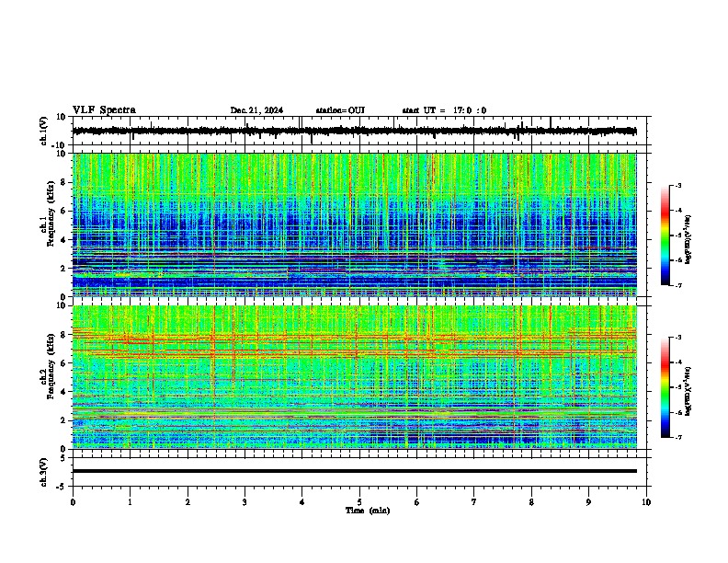The image size is (728, 563).
Task: Select the date text "Dec. 21, 2024"
Action: click(x=256, y=110)
